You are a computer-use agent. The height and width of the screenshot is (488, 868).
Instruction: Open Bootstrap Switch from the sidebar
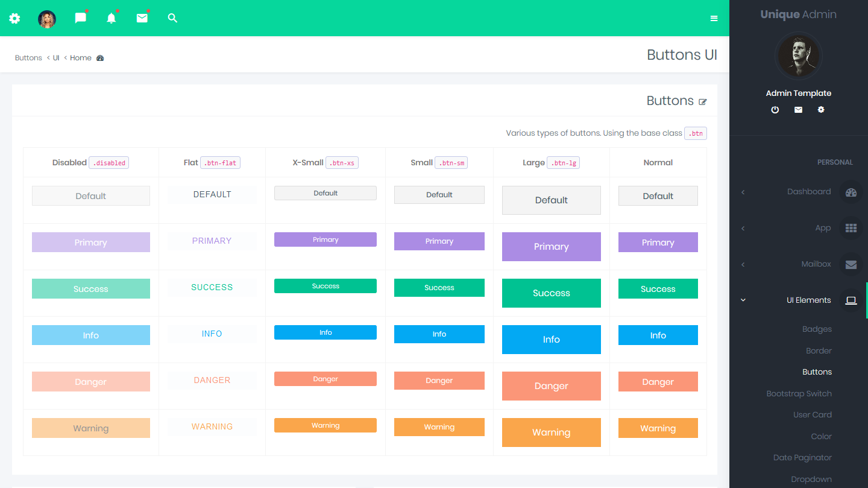pos(799,393)
